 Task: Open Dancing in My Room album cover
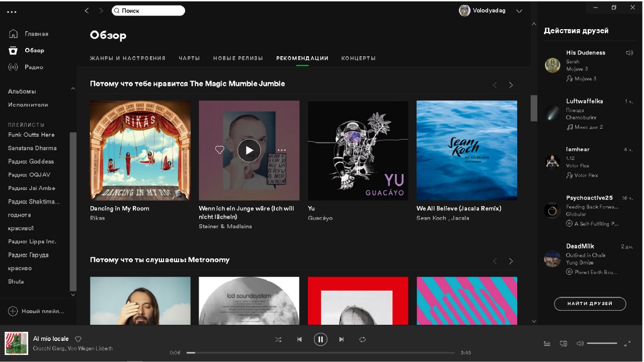click(140, 150)
